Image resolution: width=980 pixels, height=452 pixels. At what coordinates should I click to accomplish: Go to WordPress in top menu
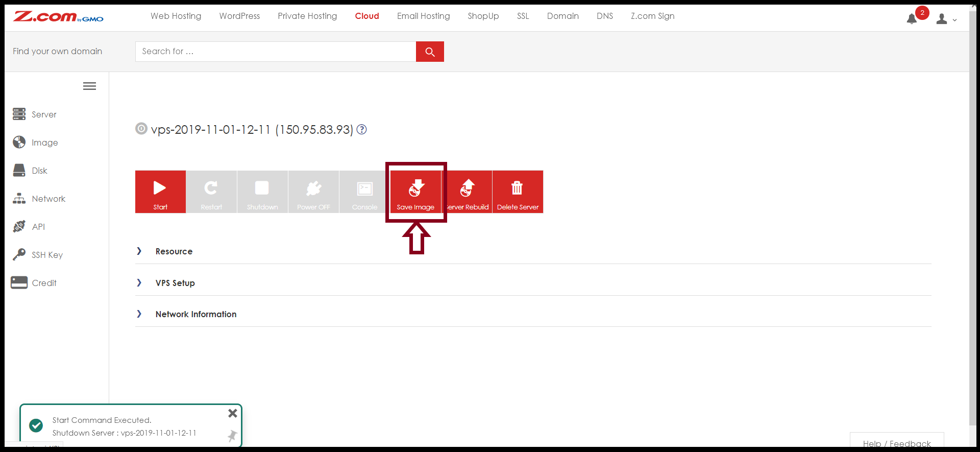click(x=239, y=16)
